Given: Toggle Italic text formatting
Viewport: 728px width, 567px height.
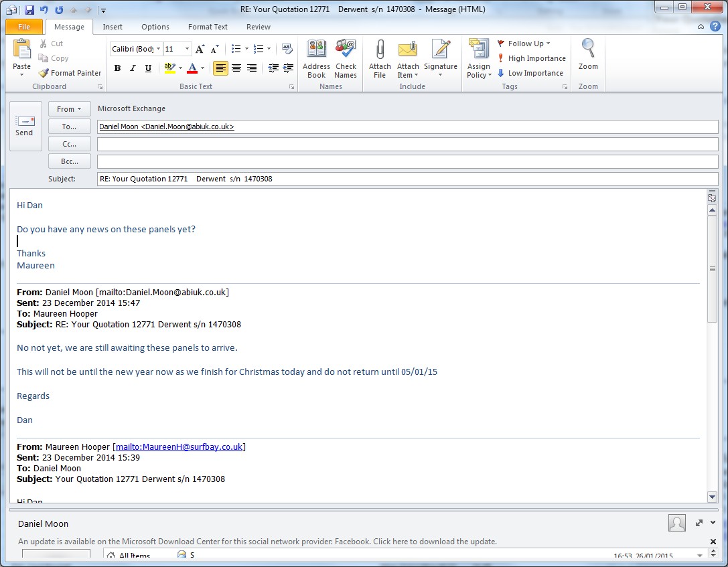Looking at the screenshot, I should [133, 68].
